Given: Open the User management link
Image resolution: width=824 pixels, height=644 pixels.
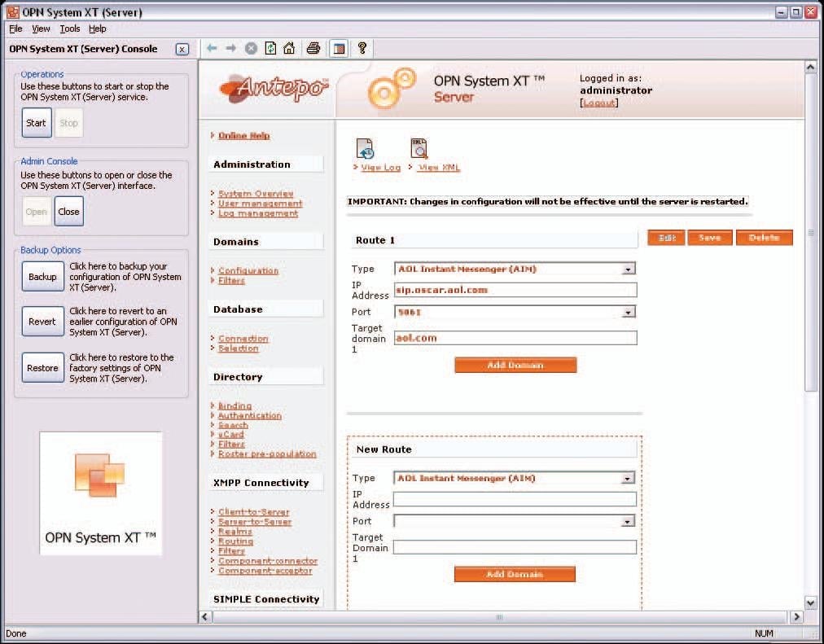Looking at the screenshot, I should pyautogui.click(x=260, y=204).
